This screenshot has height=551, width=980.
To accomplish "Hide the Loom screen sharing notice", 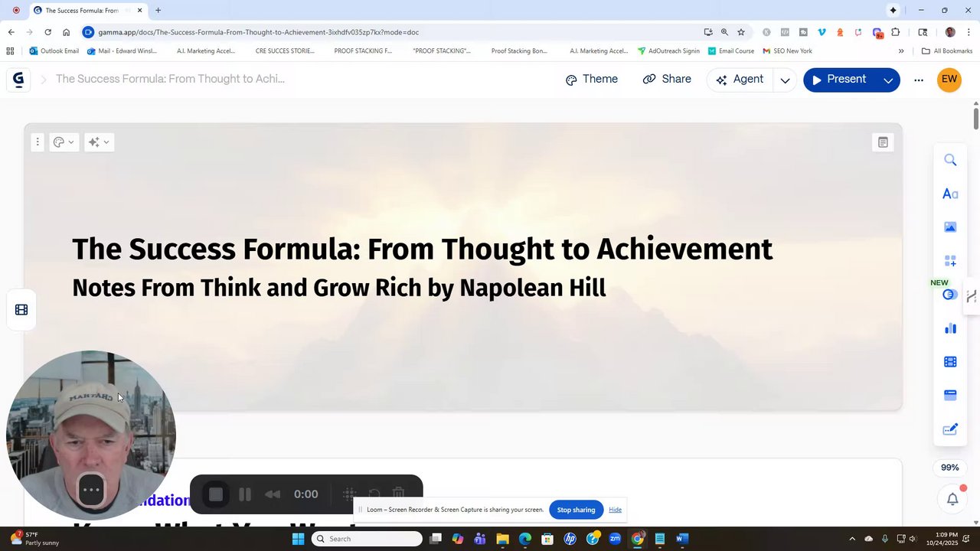I will click(x=615, y=510).
